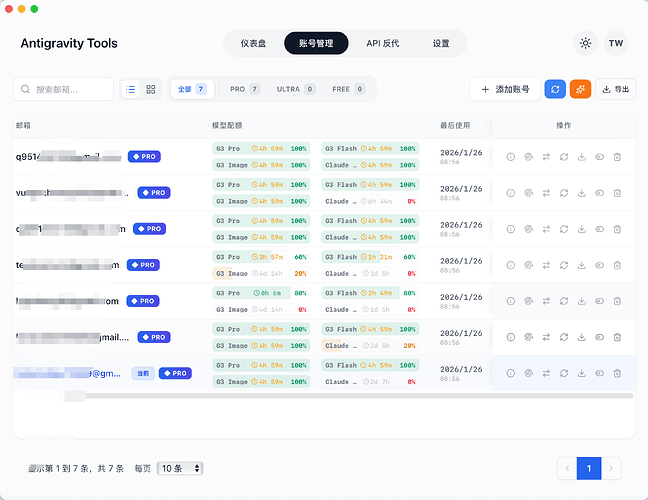Open the 设置 settings tab
648x500 pixels.
(441, 43)
